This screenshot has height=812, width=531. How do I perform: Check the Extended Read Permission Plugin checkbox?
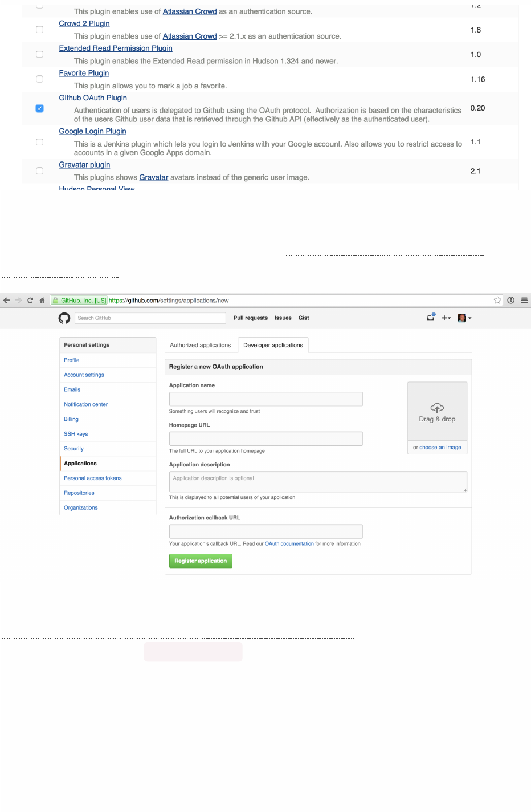click(x=39, y=54)
